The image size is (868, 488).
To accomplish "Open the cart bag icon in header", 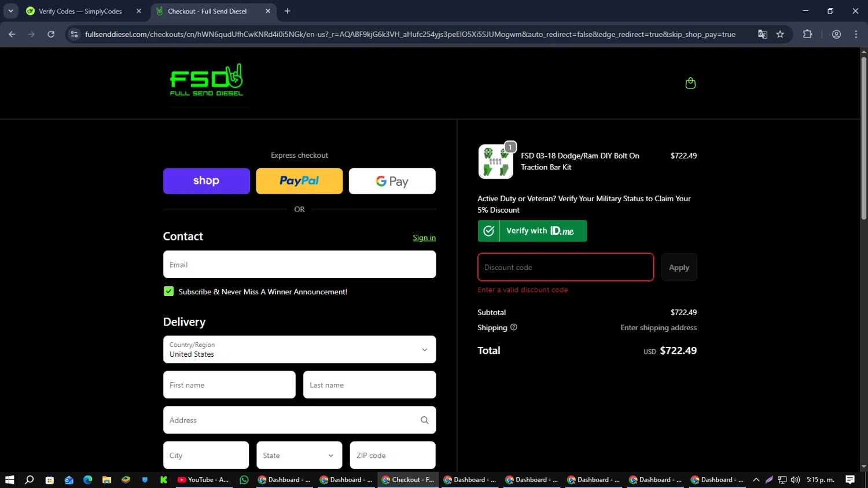I will [690, 83].
